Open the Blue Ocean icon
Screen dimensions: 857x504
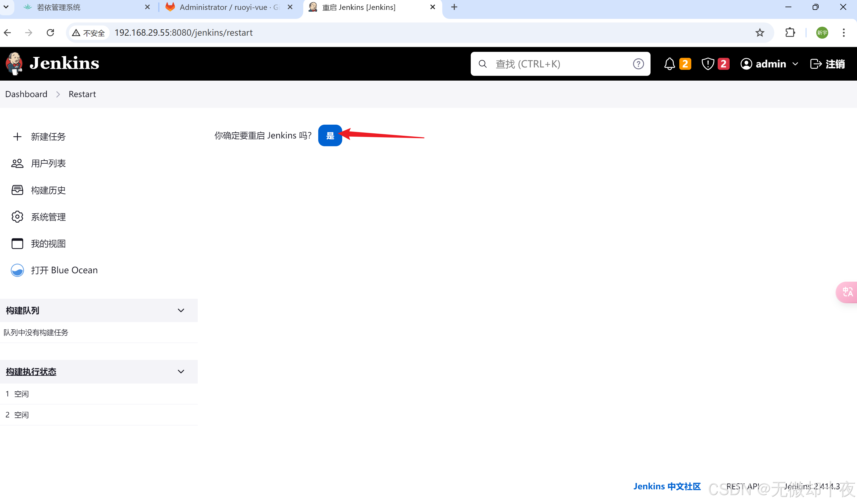click(17, 270)
